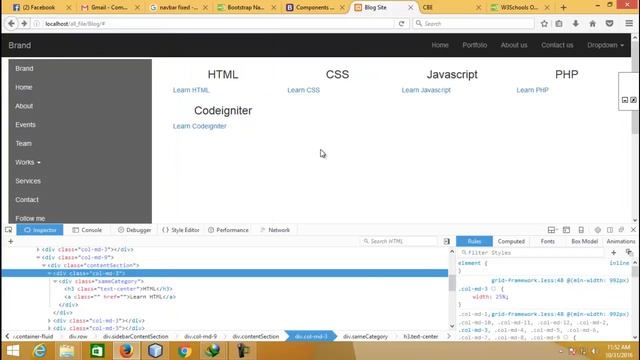Image resolution: width=640 pixels, height=360 pixels.
Task: Add a new CSS rule button
Action: [613, 253]
